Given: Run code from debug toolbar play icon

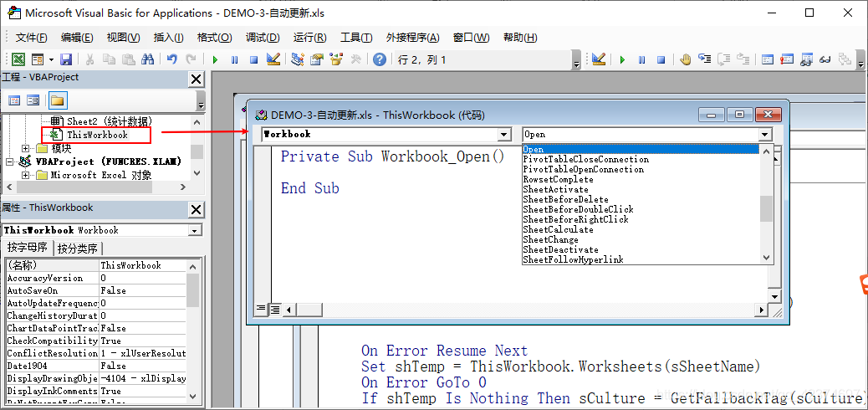Looking at the screenshot, I should pyautogui.click(x=622, y=60).
